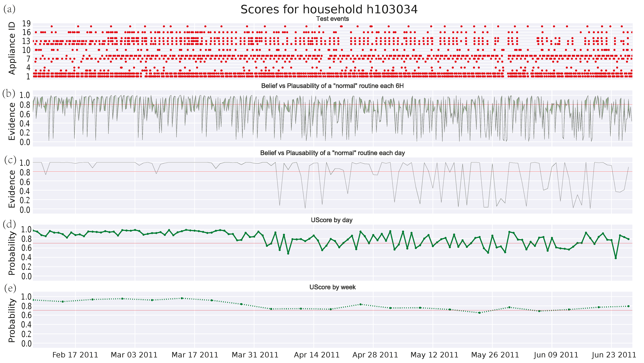The width and height of the screenshot is (644, 363).
Task: Click the appliance ID tick label 19
Action: pos(26,23)
